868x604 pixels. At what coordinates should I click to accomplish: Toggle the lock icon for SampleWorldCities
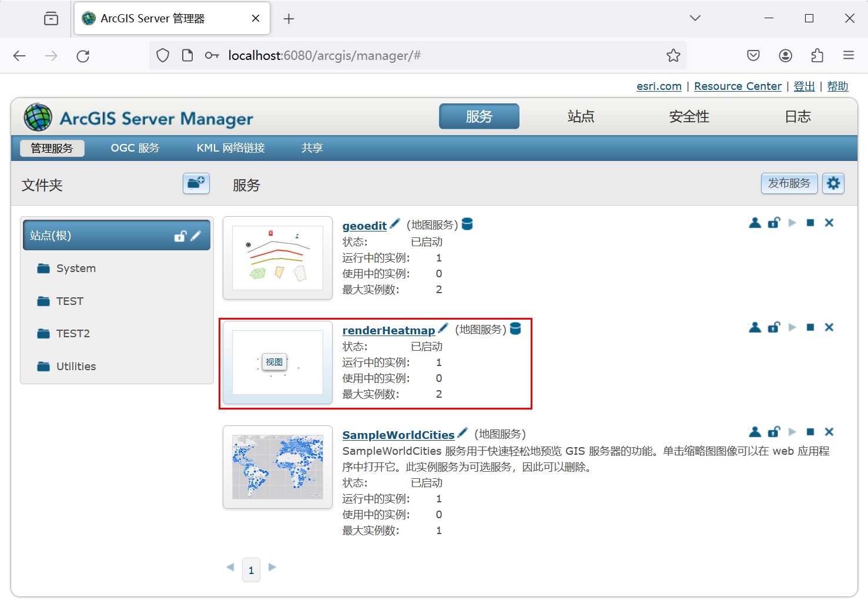point(774,432)
